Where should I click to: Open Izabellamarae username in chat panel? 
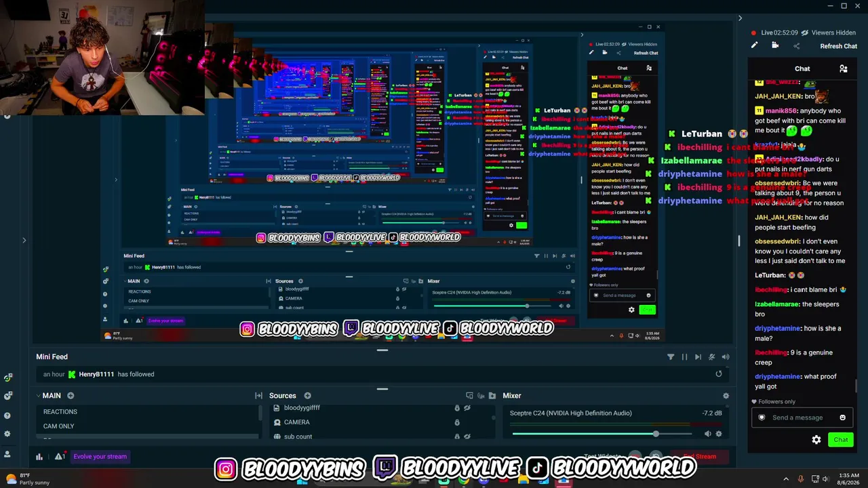tap(776, 304)
